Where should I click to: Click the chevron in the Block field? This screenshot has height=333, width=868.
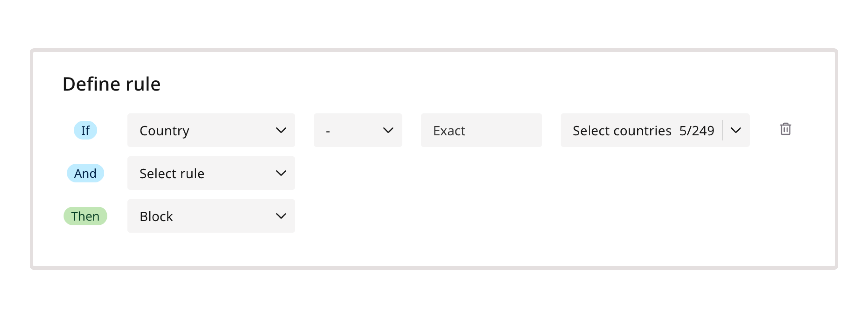(281, 216)
